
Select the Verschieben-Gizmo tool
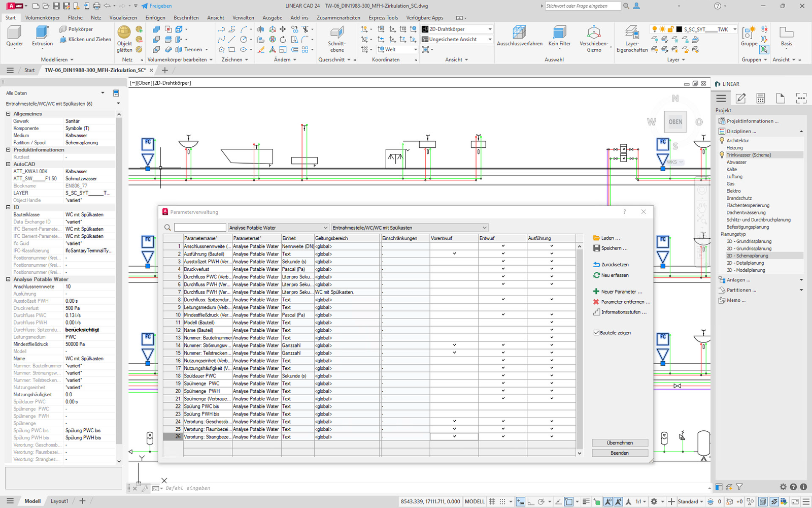tap(593, 33)
